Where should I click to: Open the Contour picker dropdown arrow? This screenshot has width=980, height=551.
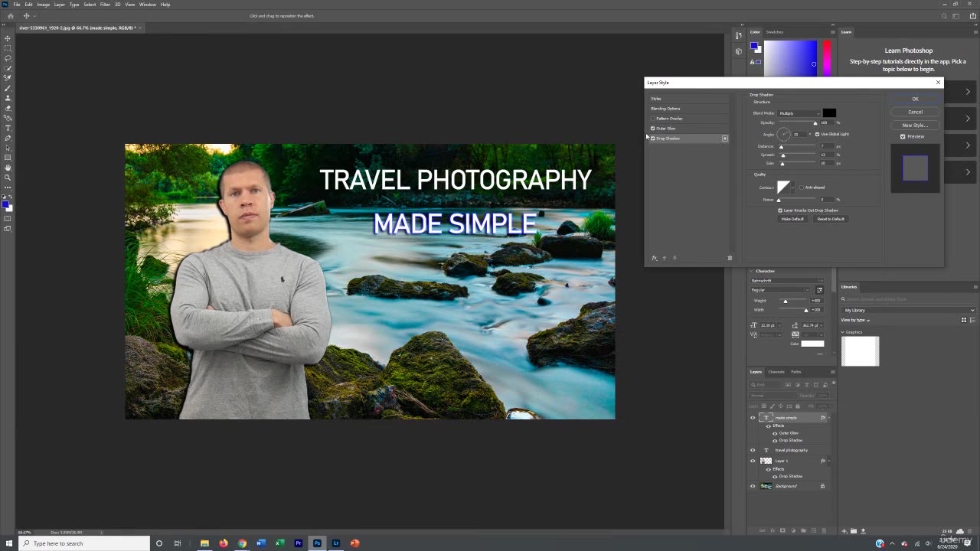pyautogui.click(x=793, y=187)
